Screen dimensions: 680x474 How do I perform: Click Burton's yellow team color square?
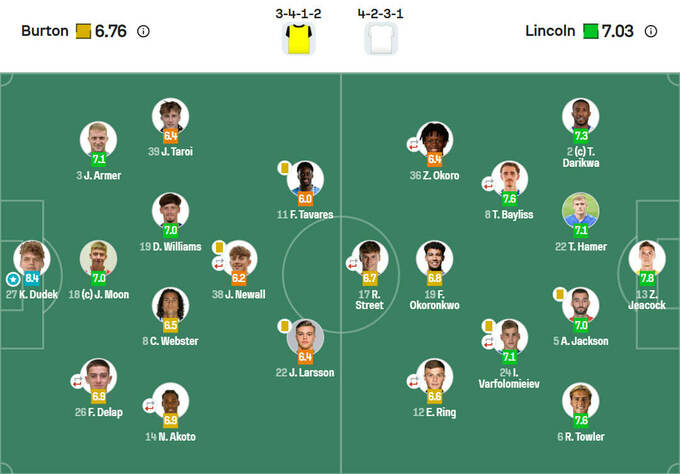[x=83, y=31]
